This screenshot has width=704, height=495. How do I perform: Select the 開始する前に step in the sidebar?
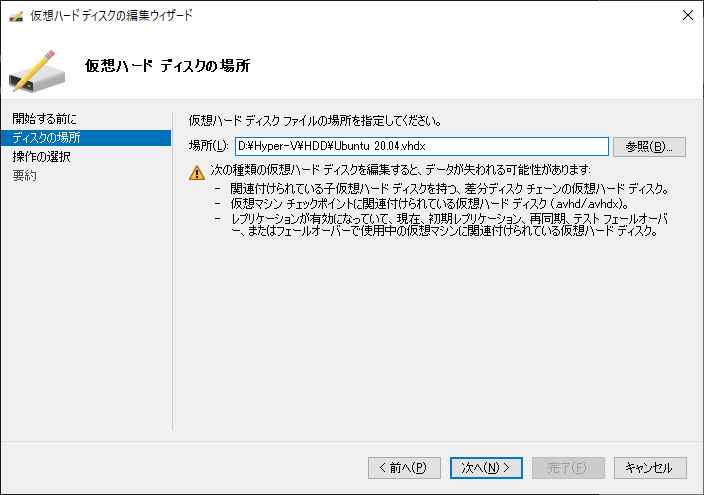44,119
